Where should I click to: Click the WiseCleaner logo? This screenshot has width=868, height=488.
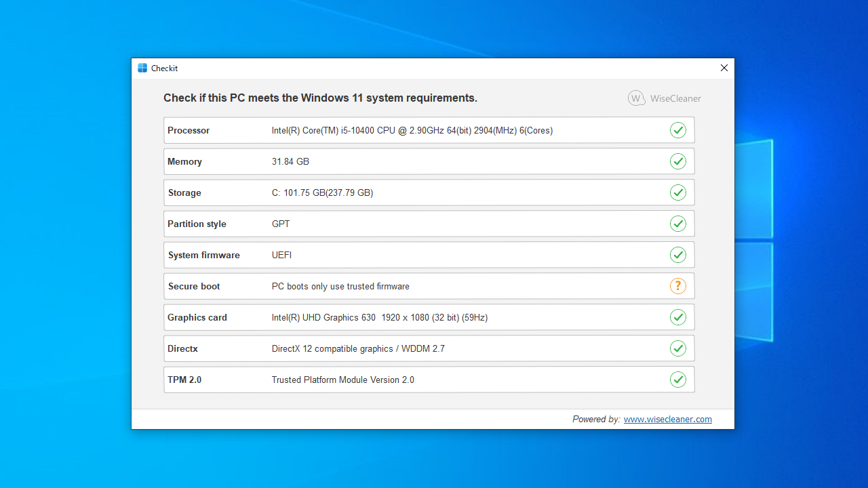pos(665,98)
